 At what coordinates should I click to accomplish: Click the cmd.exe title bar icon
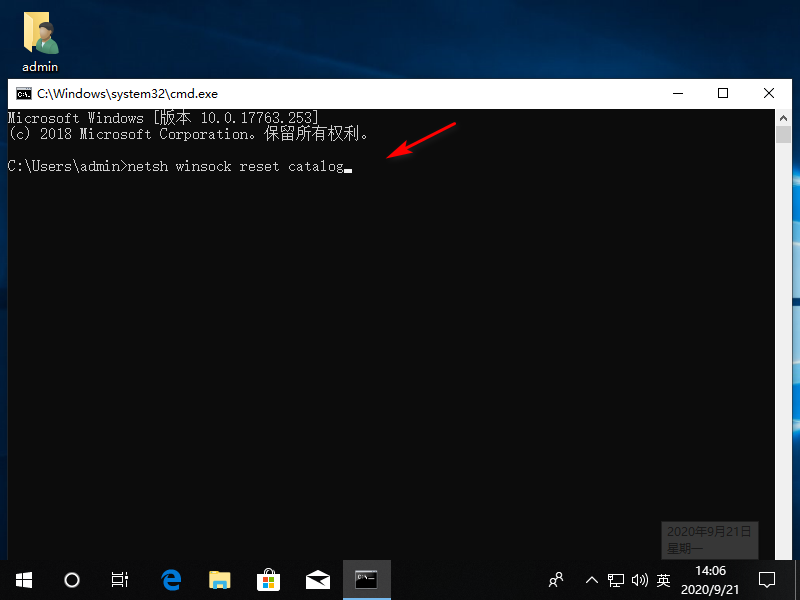coord(23,94)
